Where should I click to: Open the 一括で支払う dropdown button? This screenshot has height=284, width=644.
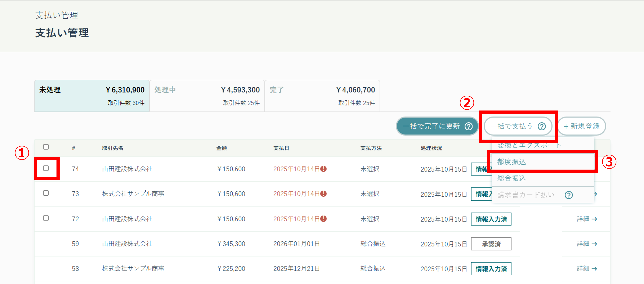pyautogui.click(x=518, y=126)
